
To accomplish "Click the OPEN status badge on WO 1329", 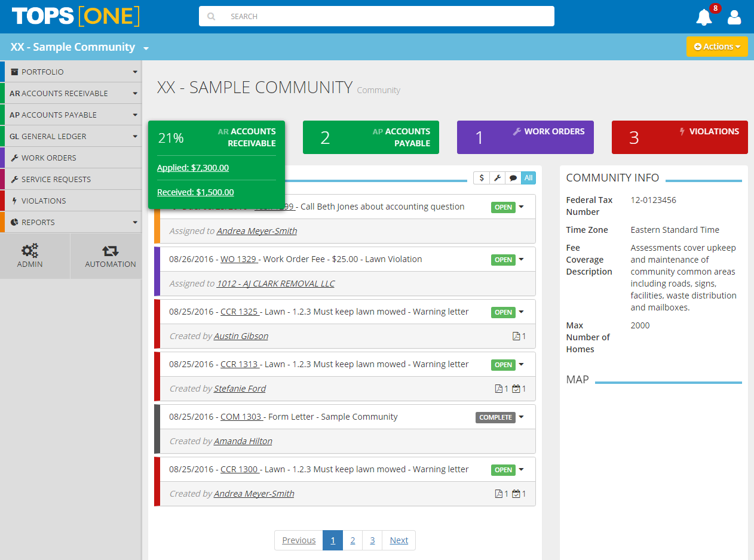I will pos(503,260).
